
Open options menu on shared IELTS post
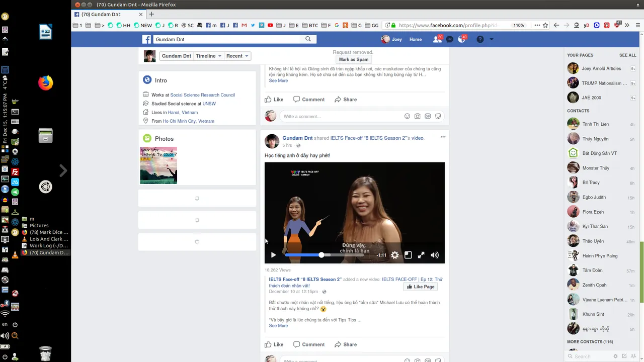[443, 137]
